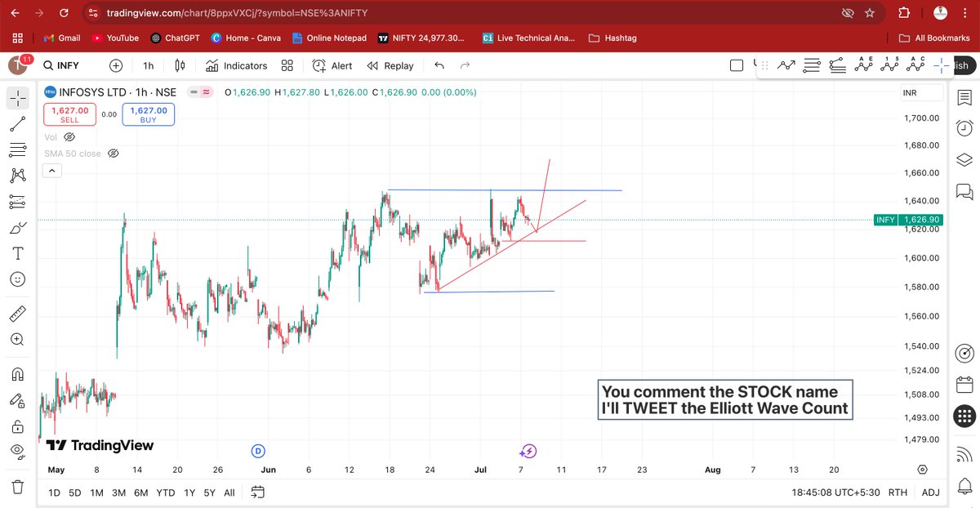Click the dividend D marker on the timeline

[258, 451]
